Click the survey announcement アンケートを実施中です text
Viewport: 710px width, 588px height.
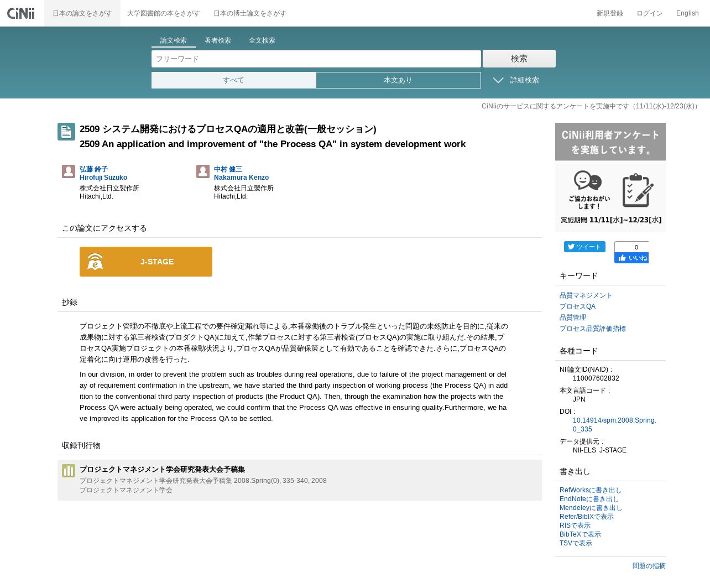(591, 106)
